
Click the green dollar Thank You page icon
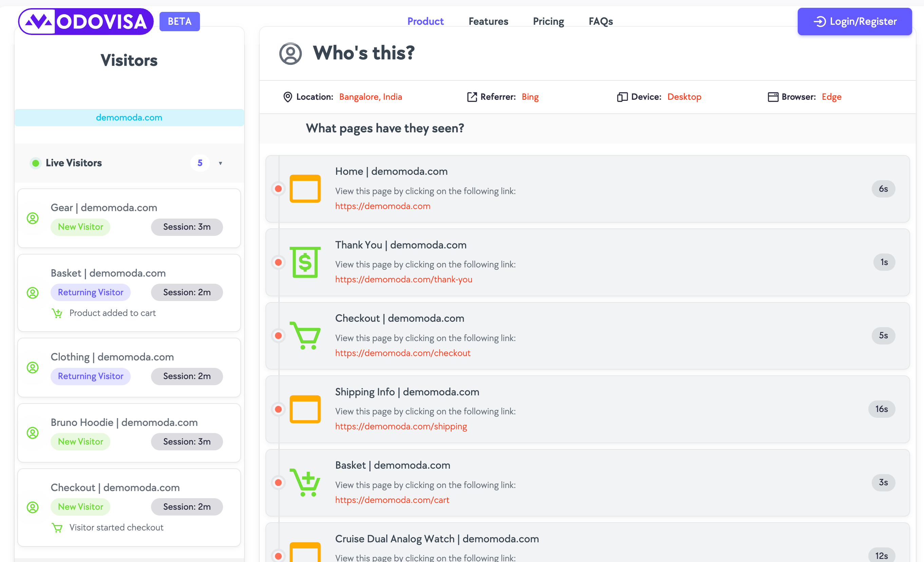tap(305, 262)
